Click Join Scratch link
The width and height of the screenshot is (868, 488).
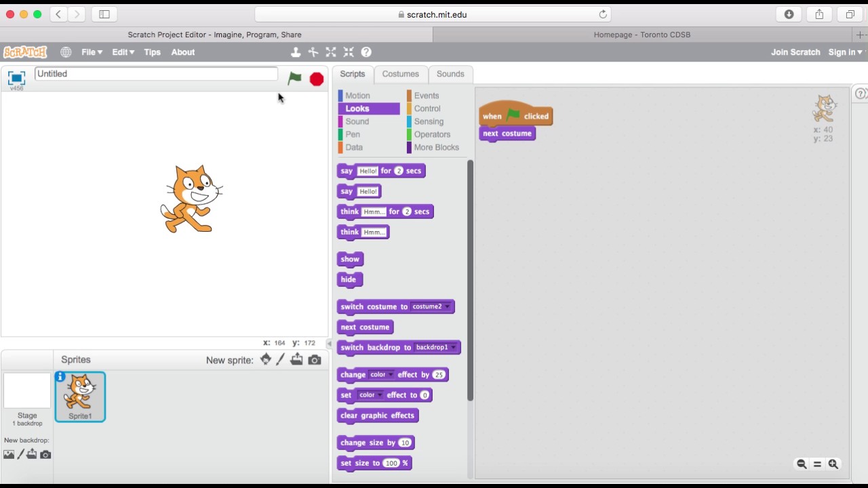point(795,52)
